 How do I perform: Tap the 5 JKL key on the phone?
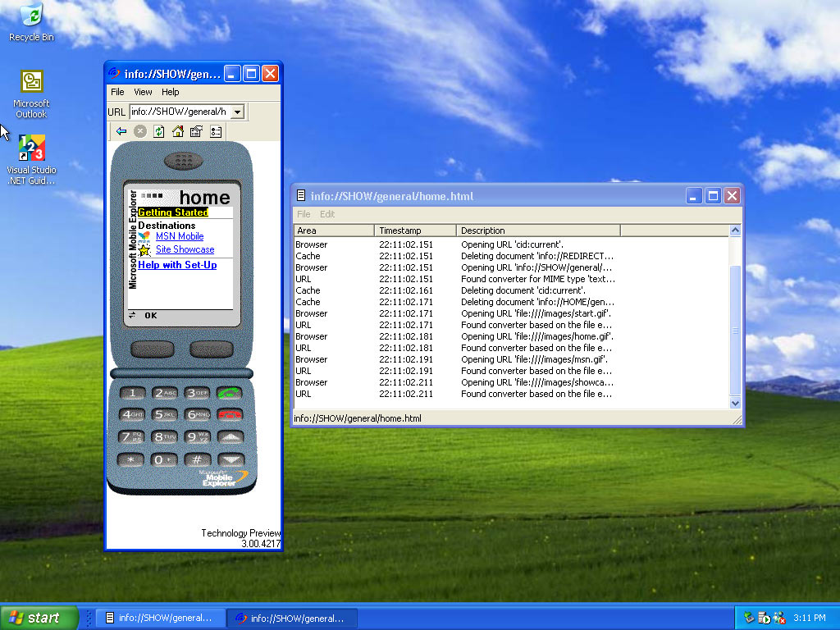(164, 414)
